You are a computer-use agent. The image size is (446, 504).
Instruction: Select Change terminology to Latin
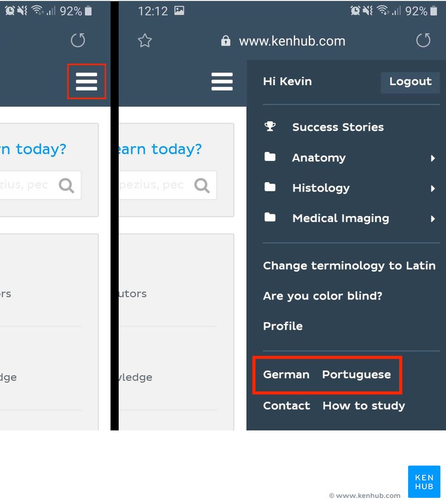349,266
